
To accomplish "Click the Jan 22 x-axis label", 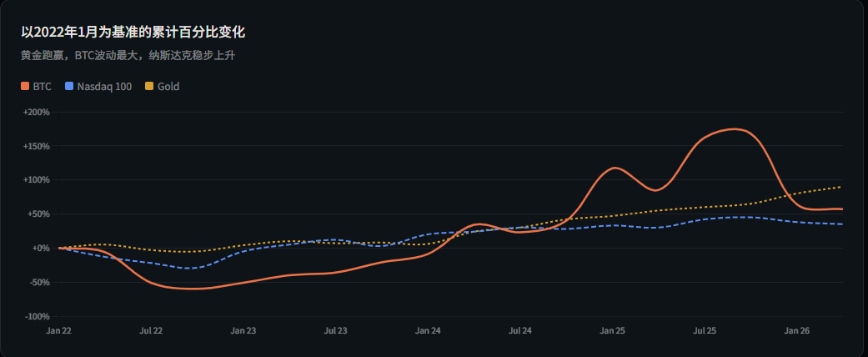I will pyautogui.click(x=58, y=330).
